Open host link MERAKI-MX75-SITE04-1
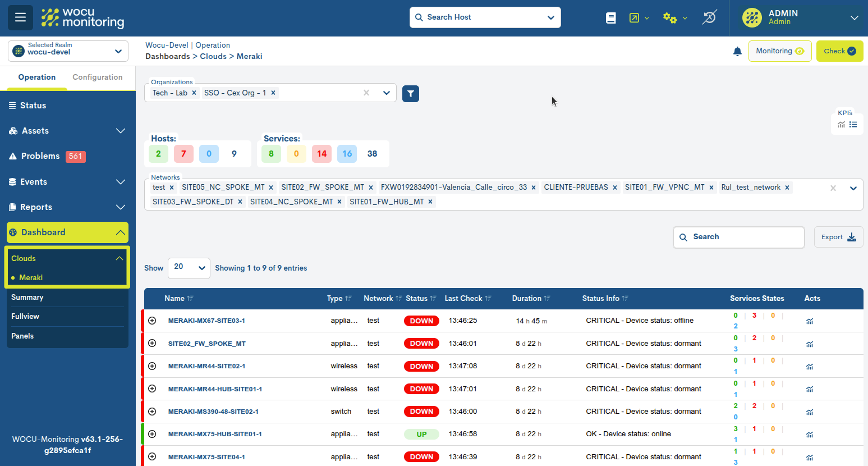Viewport: 868px width, 466px height. [206, 457]
